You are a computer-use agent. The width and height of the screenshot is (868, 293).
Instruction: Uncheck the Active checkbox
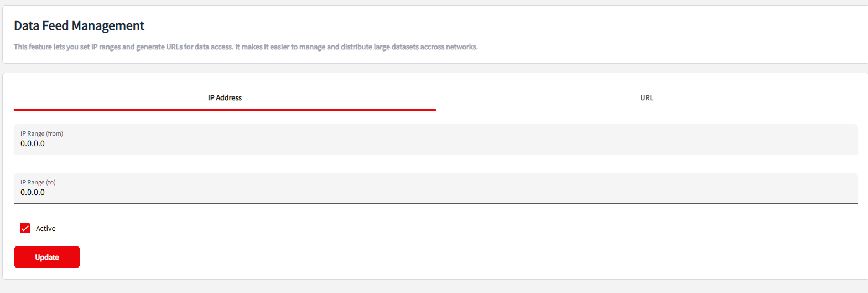[x=25, y=228]
